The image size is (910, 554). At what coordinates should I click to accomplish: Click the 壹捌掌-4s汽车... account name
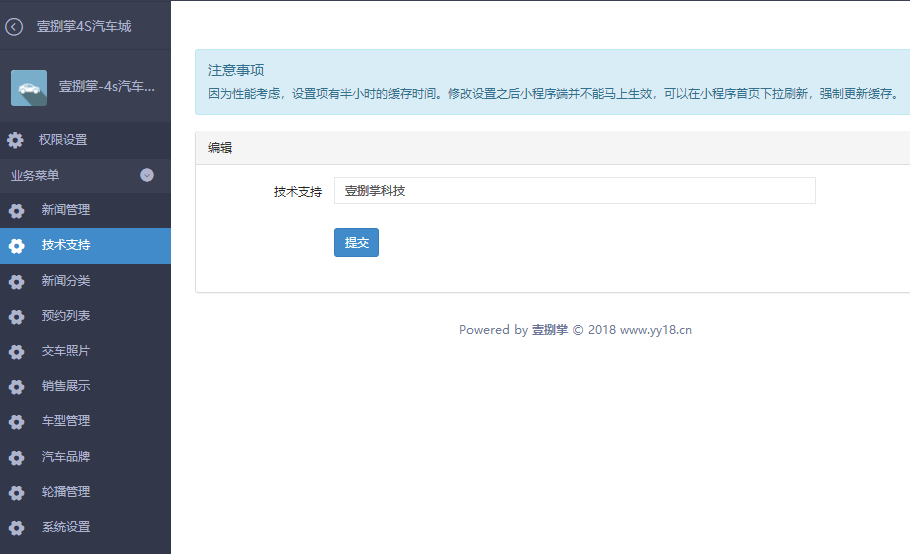(x=107, y=86)
